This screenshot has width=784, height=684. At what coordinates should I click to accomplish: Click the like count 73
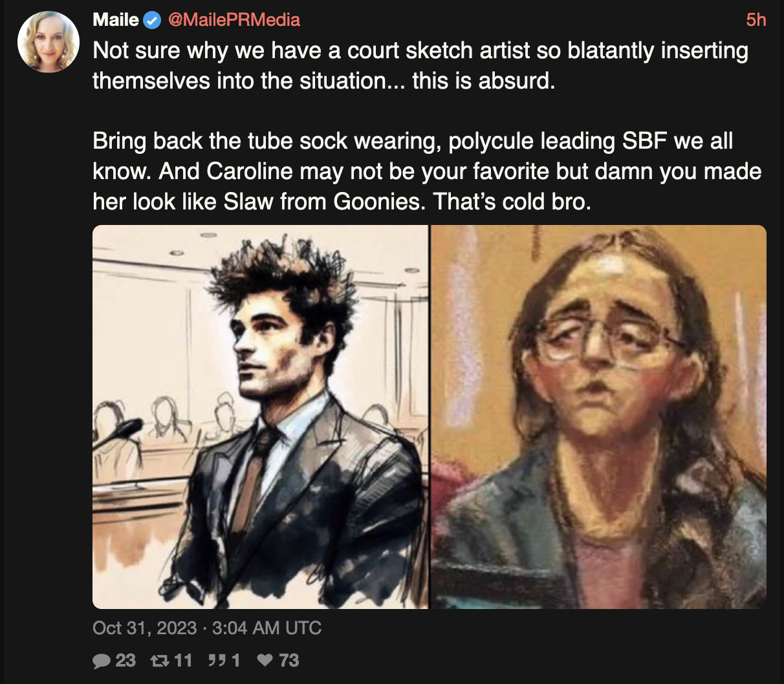(x=289, y=660)
